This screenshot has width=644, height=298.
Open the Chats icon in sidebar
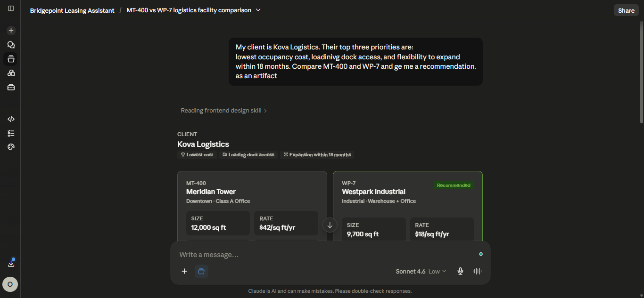pos(11,45)
